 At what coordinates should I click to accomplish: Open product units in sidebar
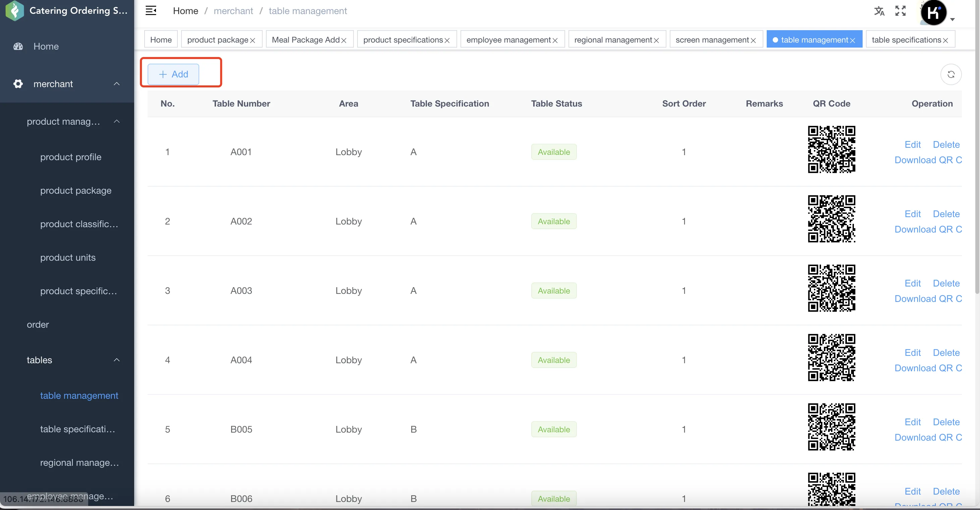[x=68, y=257]
